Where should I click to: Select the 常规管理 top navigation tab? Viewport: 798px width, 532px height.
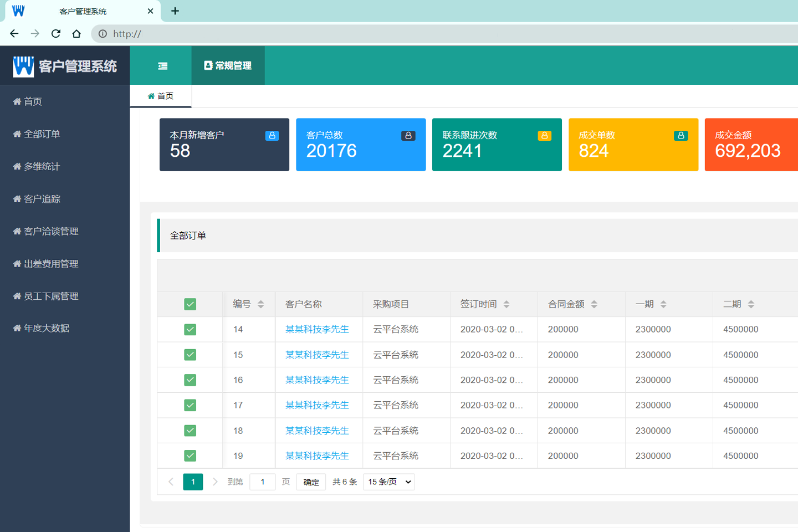coord(228,65)
